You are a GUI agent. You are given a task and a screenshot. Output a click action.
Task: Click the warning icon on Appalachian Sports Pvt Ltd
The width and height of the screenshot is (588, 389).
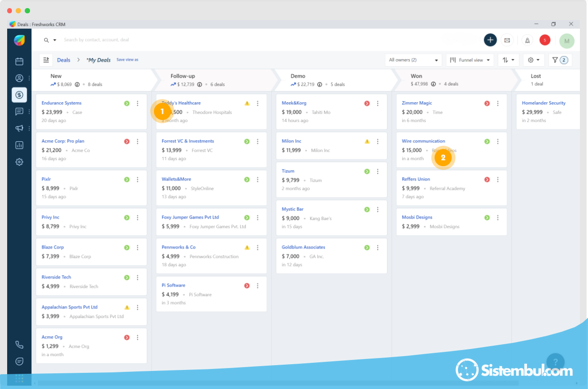click(x=127, y=308)
